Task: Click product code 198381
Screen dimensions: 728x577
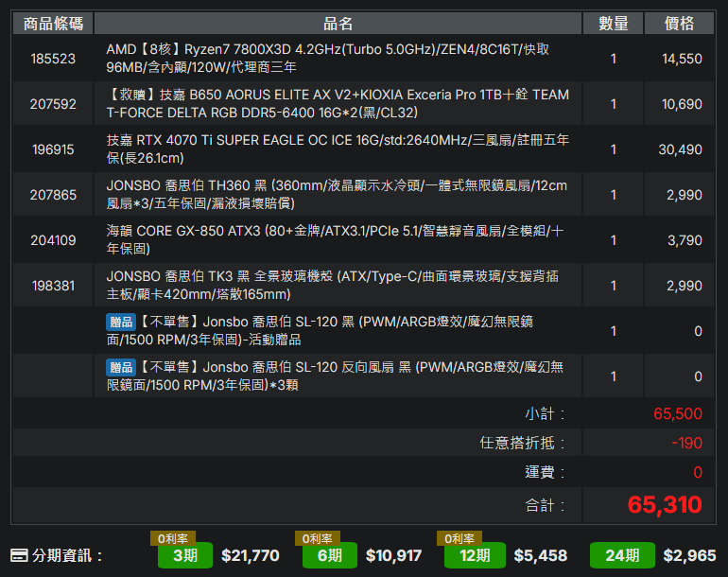Action: coord(53,286)
